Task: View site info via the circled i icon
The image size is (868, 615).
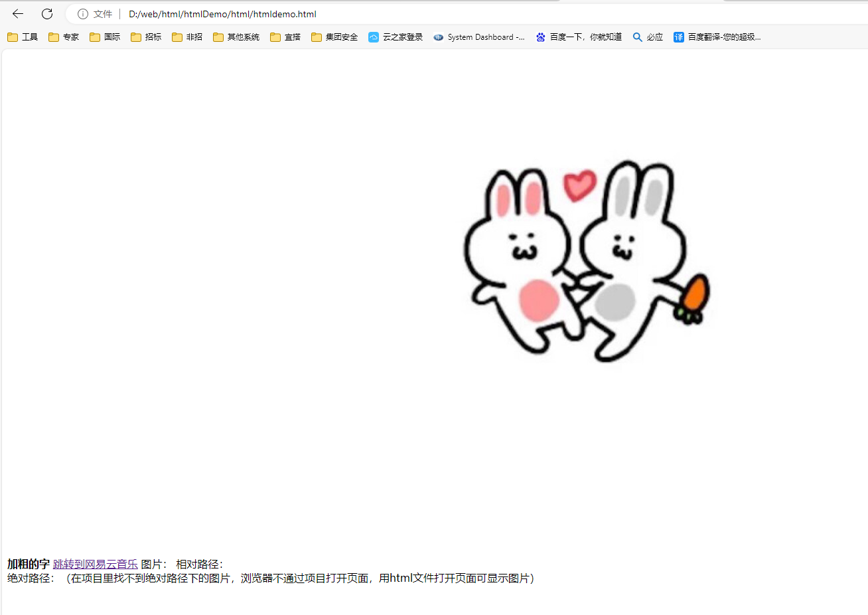Action: coord(83,14)
